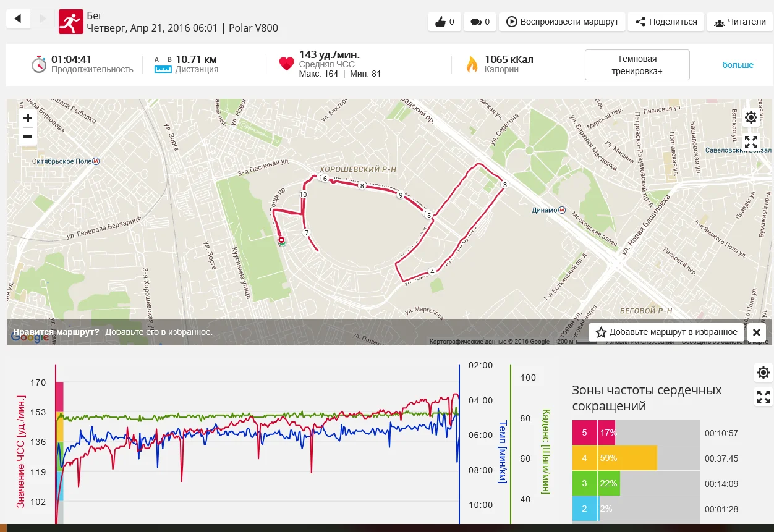Click heart rate zone 5 bar
774x532 pixels.
(x=636, y=433)
